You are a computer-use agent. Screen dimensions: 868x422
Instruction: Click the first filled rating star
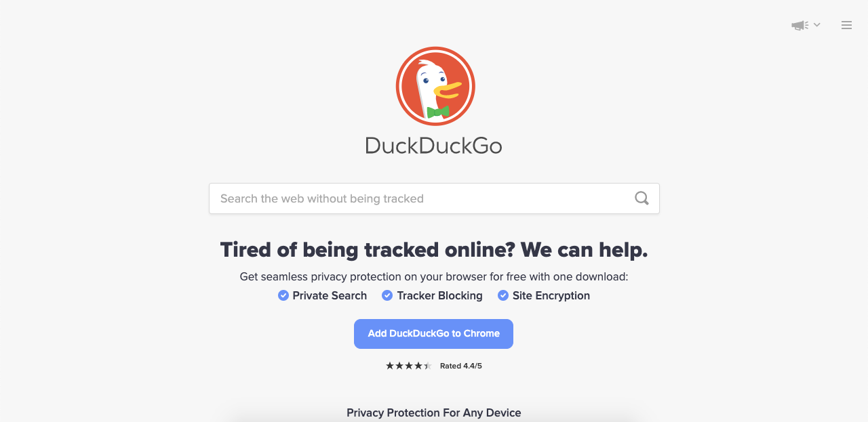(x=390, y=366)
